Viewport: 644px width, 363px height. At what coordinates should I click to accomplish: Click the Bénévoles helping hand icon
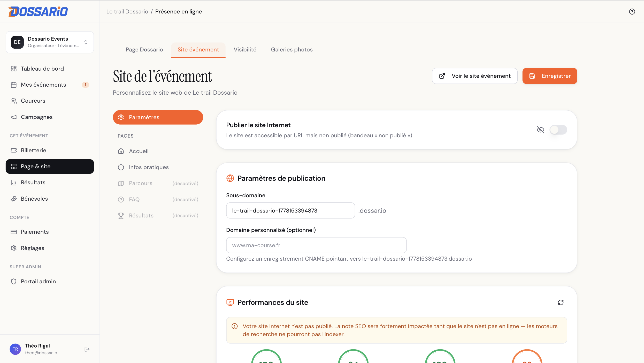pyautogui.click(x=14, y=199)
